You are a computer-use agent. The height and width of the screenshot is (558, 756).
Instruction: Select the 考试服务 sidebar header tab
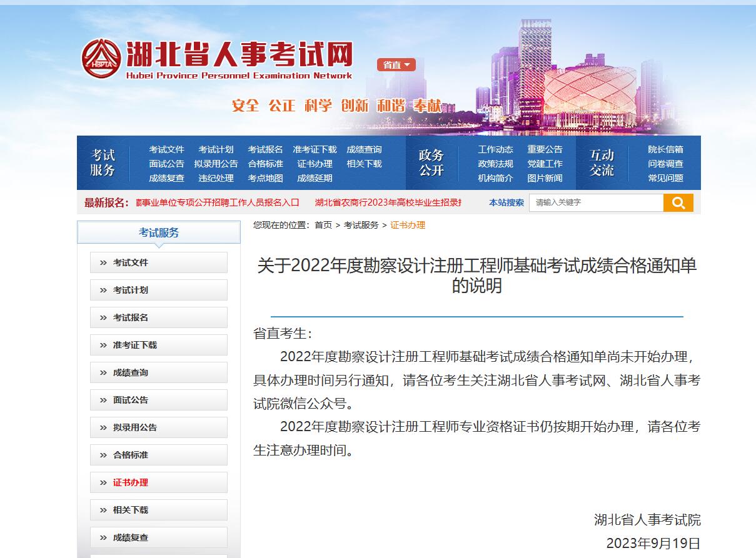(159, 232)
